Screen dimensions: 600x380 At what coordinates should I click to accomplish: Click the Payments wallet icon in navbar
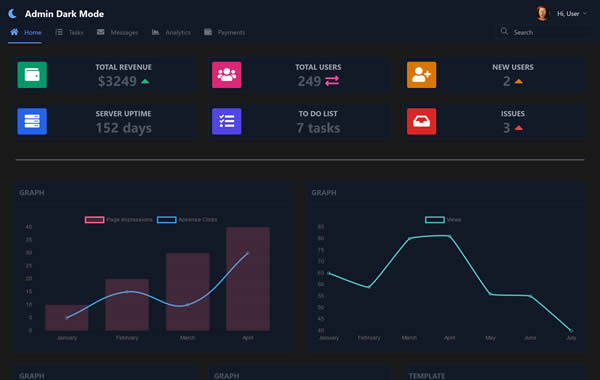pos(208,32)
